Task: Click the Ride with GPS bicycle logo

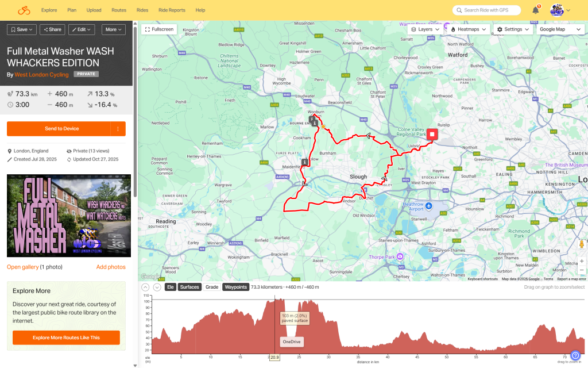Action: [24, 10]
